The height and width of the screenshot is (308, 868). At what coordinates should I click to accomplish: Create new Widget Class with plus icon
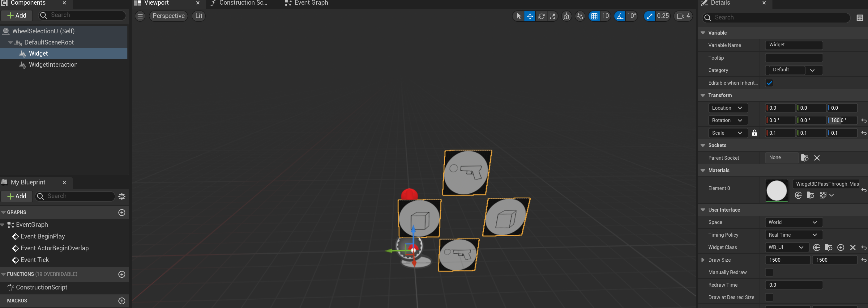(x=841, y=248)
